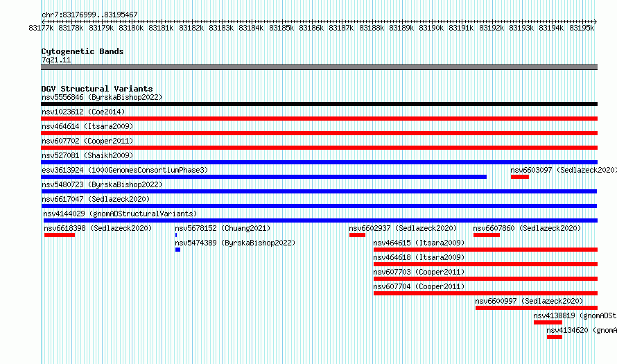This screenshot has height=364, width=617.
Task: Click small red bar of nsv6603097
Action: pyautogui.click(x=520, y=177)
